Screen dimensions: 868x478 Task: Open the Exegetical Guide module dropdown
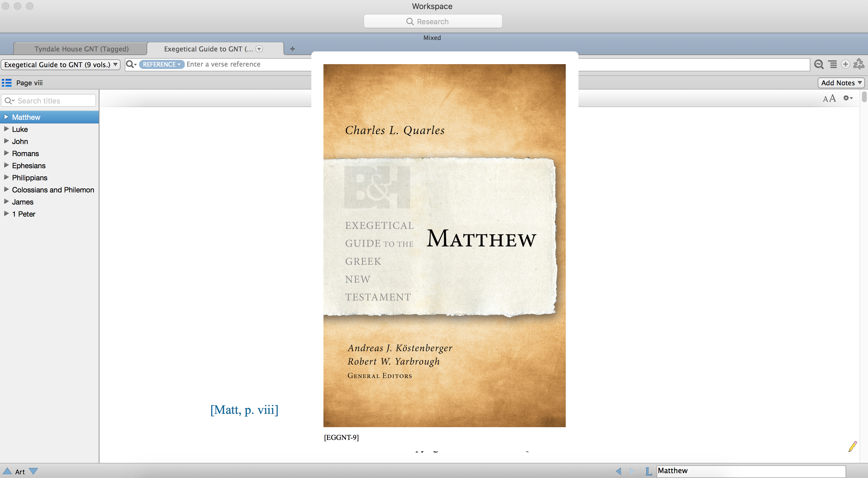pos(61,64)
